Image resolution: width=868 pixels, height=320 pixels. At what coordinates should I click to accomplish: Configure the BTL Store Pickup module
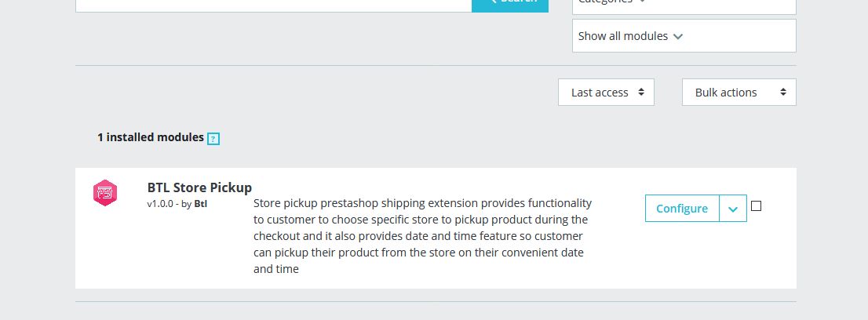click(x=682, y=209)
